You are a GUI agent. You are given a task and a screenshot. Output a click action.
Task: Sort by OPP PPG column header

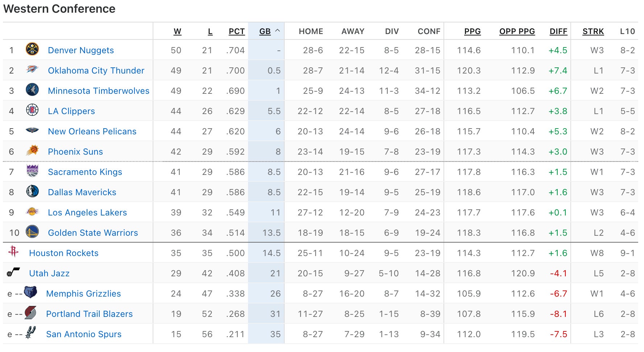pos(517,32)
